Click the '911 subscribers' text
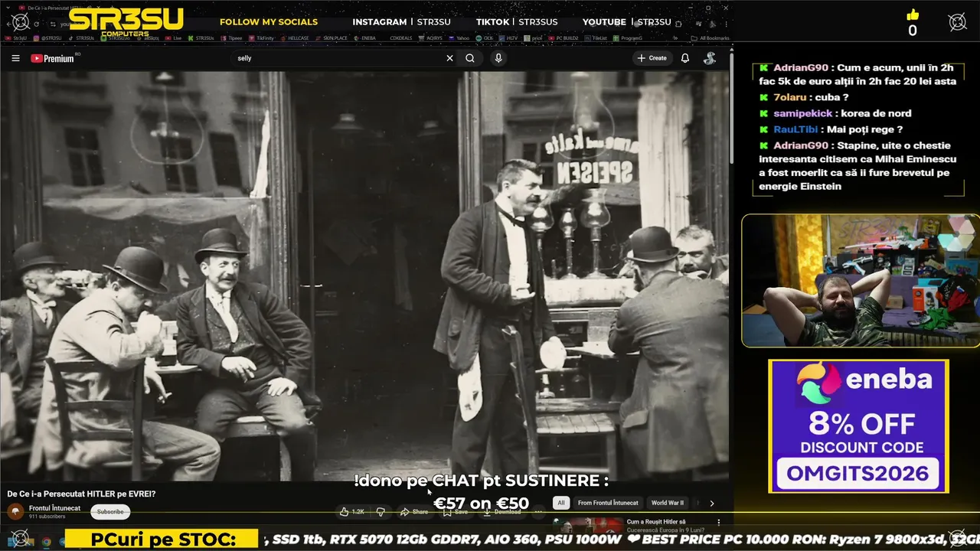Image resolution: width=980 pixels, height=551 pixels. pos(47,517)
